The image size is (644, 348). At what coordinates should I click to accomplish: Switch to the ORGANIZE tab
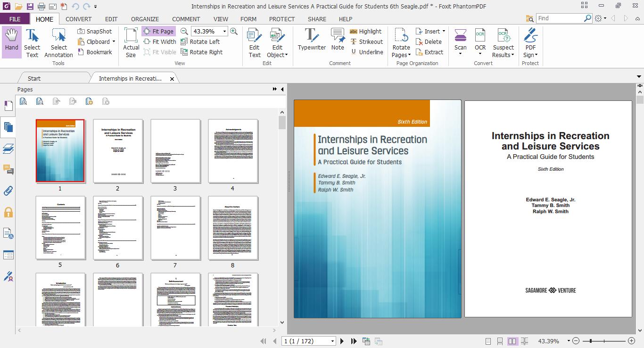(145, 19)
